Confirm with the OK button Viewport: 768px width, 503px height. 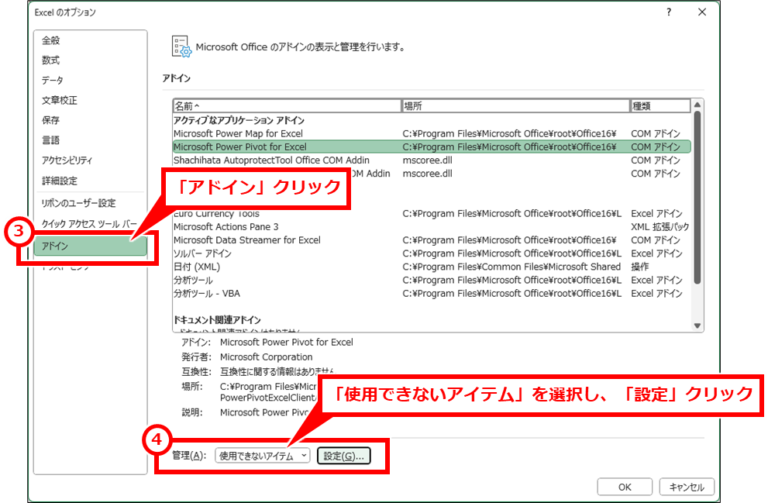tap(624, 487)
